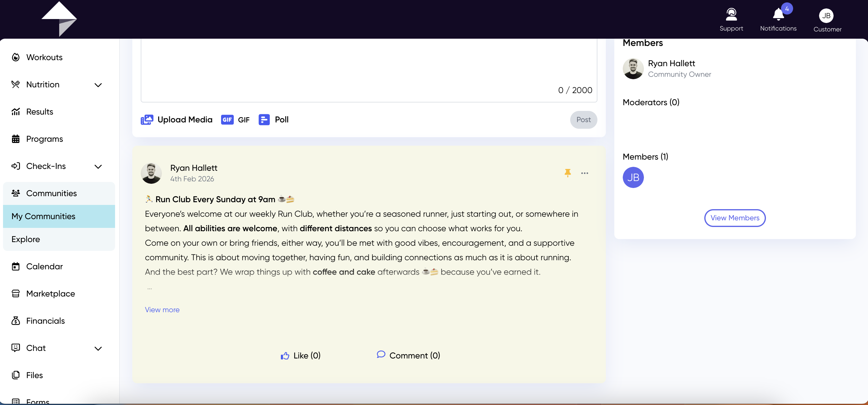This screenshot has height=405, width=868.
Task: Click the thumbs-up like icon
Action: (x=285, y=356)
